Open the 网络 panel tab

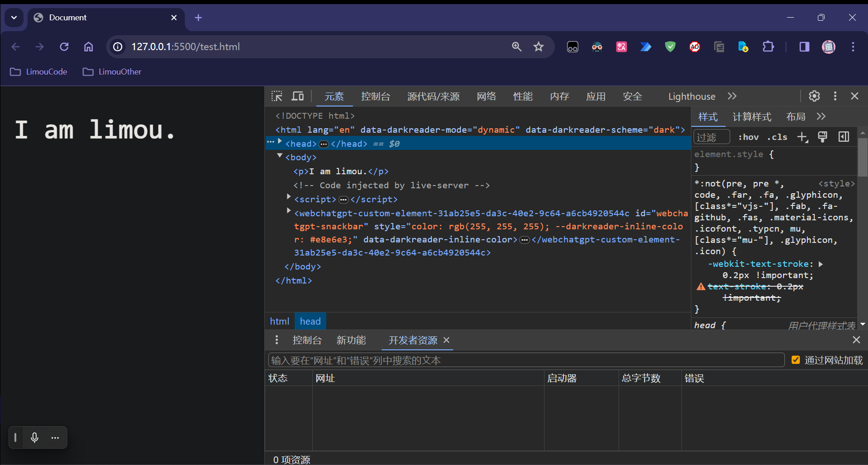coord(486,97)
